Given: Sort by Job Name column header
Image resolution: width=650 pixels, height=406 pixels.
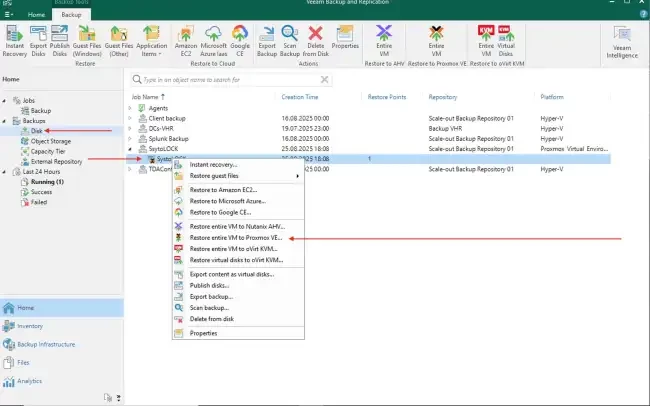Looking at the screenshot, I should coord(148,97).
